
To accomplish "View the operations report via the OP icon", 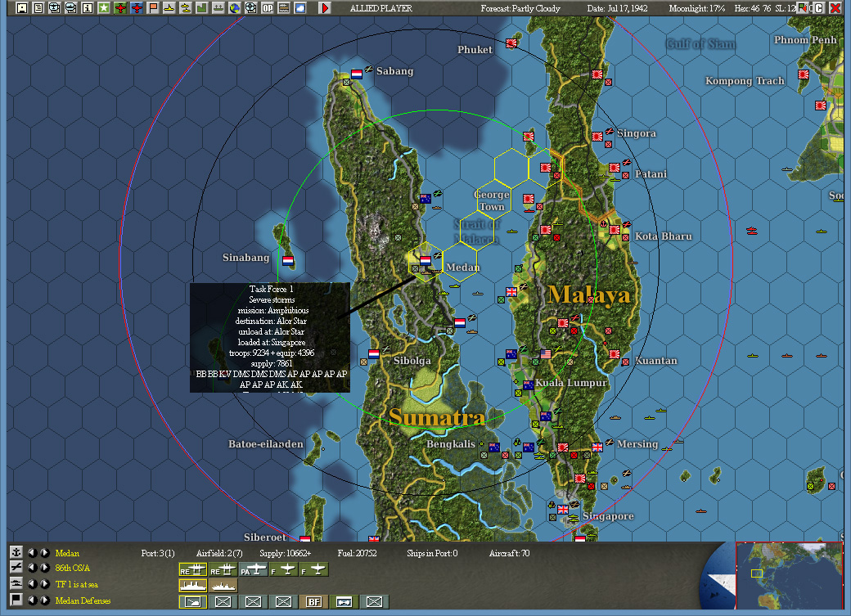I will tap(268, 7).
